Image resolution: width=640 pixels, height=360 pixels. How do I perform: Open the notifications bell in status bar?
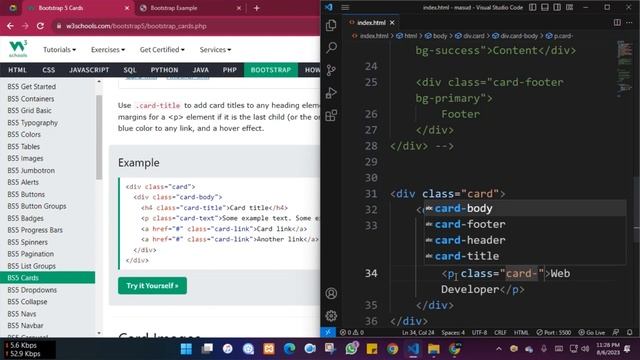tap(630, 332)
